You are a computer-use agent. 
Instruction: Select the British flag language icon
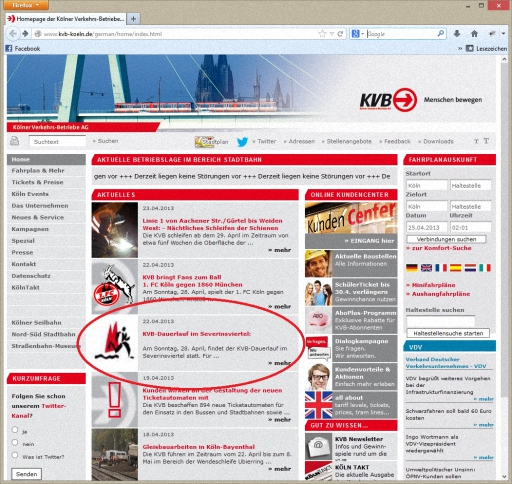point(426,268)
